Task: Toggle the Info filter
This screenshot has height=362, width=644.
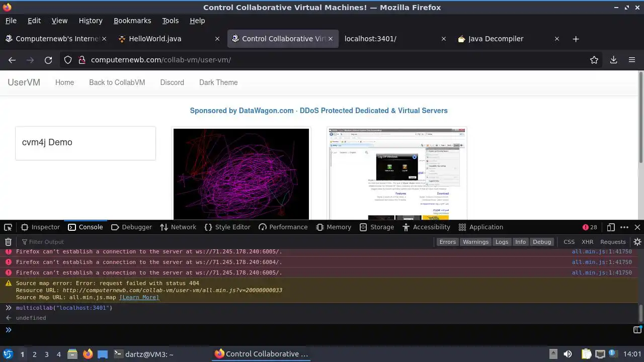Action: [x=520, y=242]
